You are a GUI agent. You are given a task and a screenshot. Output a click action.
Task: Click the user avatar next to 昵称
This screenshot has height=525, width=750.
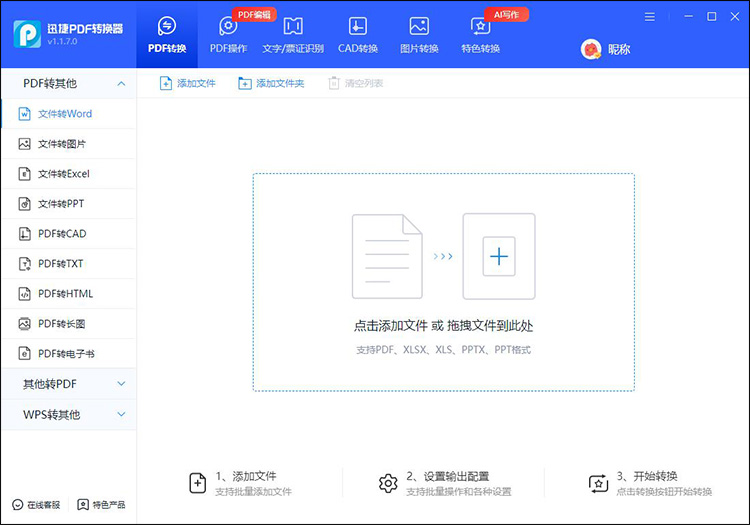(591, 49)
